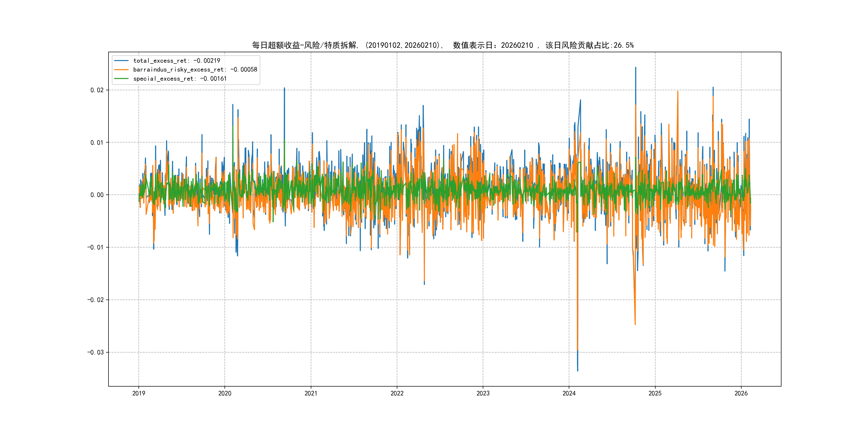Click the 2025 x-axis tick label

click(x=655, y=393)
